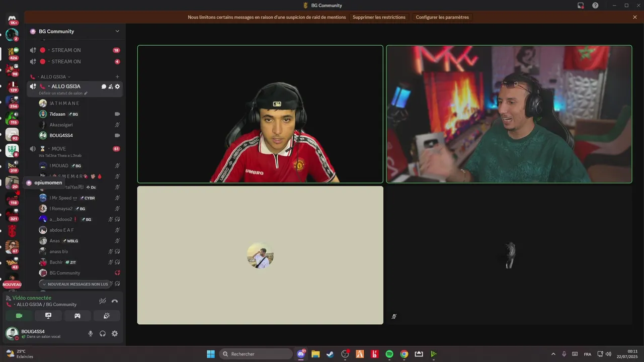The width and height of the screenshot is (644, 362).
Task: Expand BG Community server dropdown
Action: (x=117, y=31)
